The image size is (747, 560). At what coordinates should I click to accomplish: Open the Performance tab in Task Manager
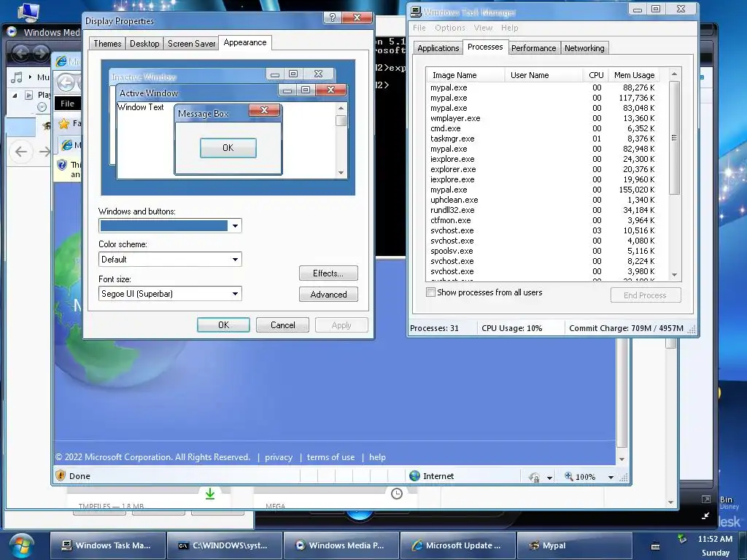coord(533,48)
